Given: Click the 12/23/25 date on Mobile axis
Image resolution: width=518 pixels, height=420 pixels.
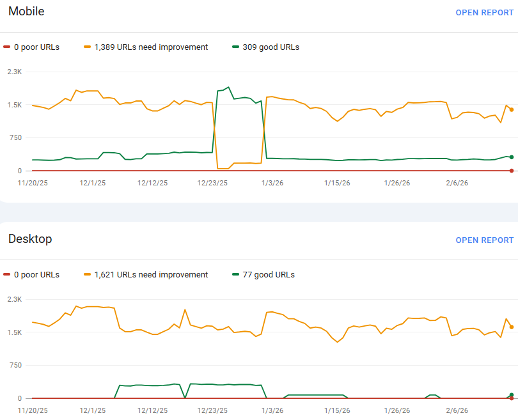Looking at the screenshot, I should [x=213, y=183].
